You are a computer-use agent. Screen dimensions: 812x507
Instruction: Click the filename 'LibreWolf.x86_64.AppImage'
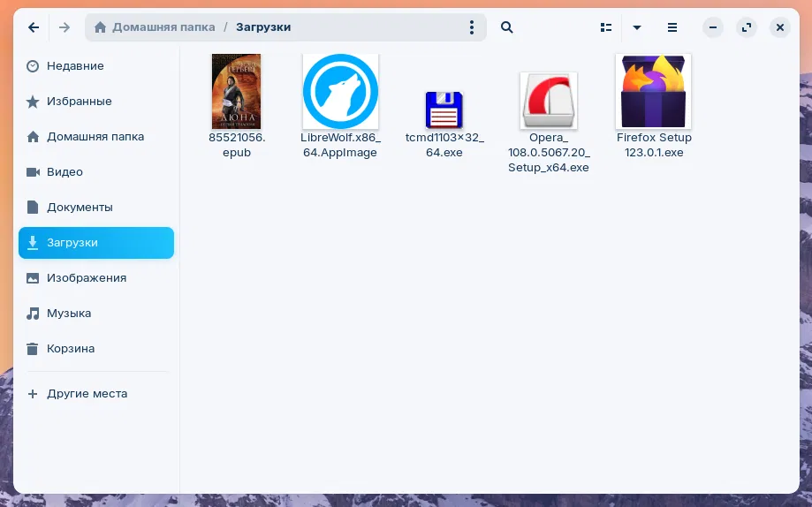(x=340, y=145)
